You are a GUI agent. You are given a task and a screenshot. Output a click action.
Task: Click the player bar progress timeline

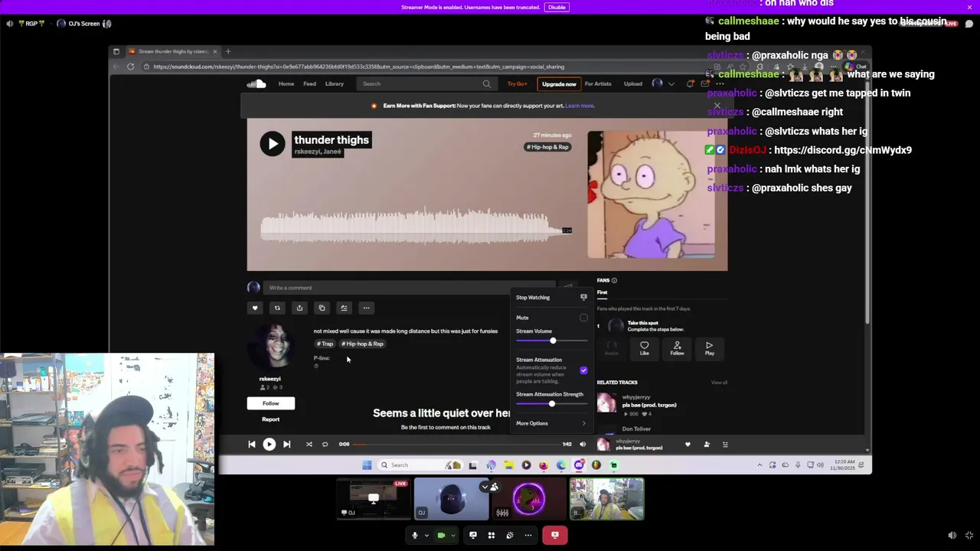458,445
